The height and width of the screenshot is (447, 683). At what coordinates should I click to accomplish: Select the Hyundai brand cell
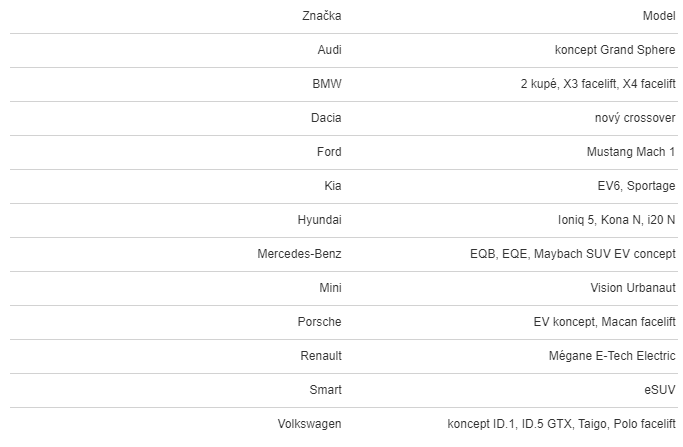click(319, 220)
